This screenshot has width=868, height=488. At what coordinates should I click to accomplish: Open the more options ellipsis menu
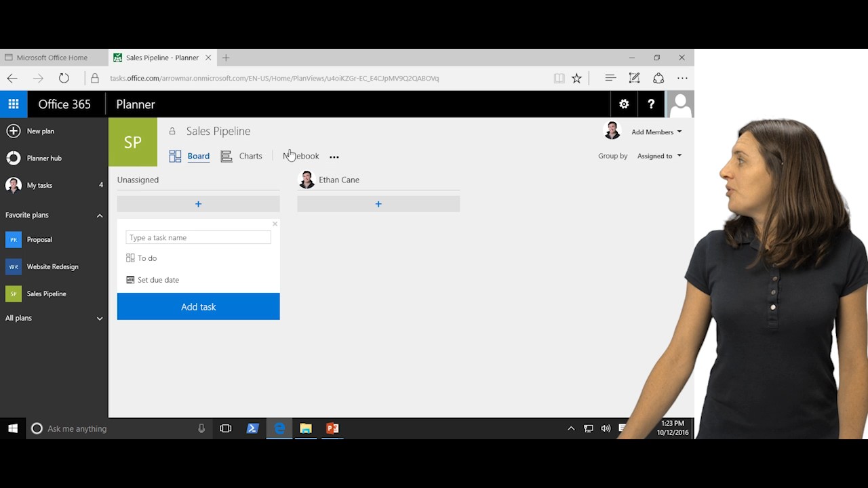334,157
